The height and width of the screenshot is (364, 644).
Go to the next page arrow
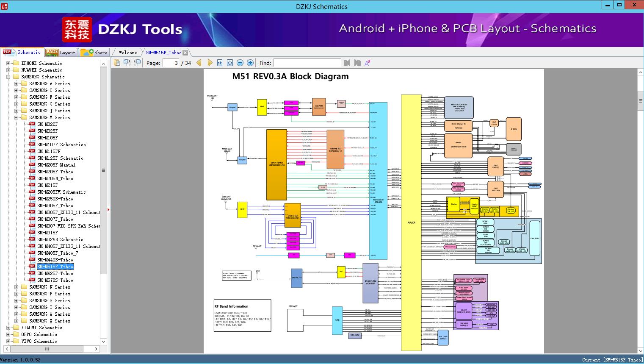(210, 63)
